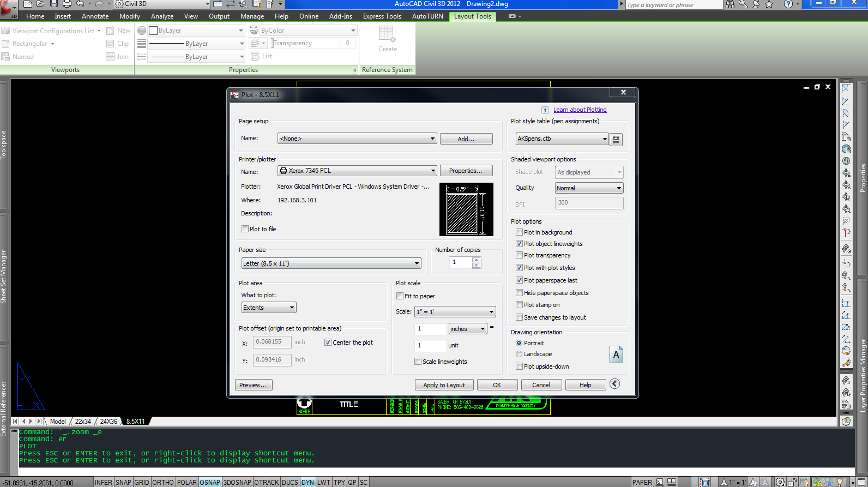Click the workspace switching gear icon in status bar

tap(780, 482)
